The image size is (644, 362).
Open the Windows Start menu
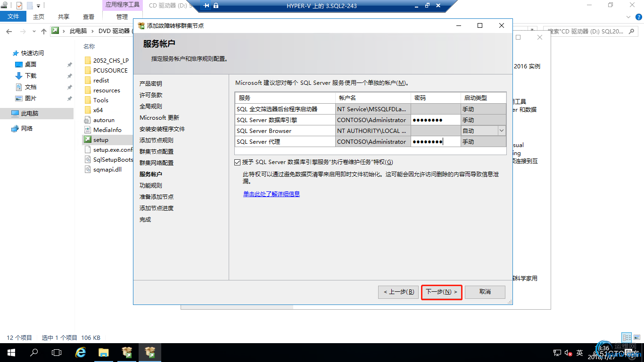point(11,353)
